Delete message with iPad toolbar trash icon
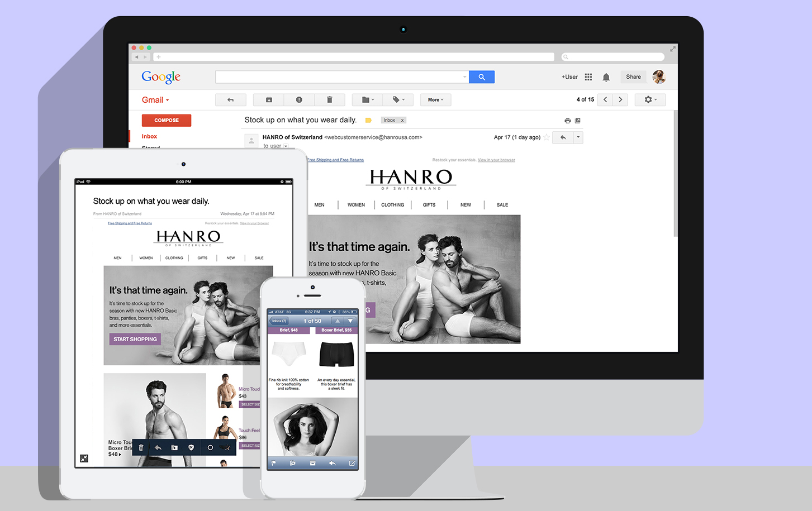The height and width of the screenshot is (511, 812). click(x=141, y=447)
